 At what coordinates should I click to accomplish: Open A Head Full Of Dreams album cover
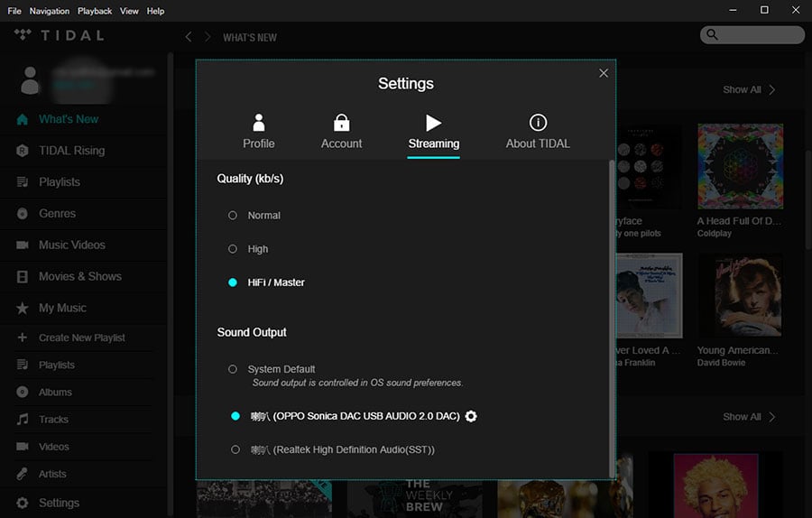[740, 166]
